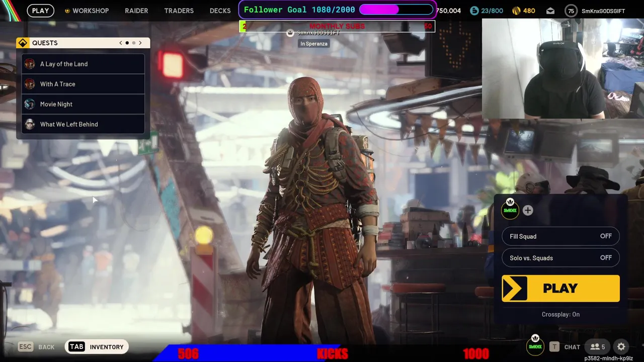644x362 pixels.
Task: Open the RAIDER tab
Action: (x=136, y=11)
